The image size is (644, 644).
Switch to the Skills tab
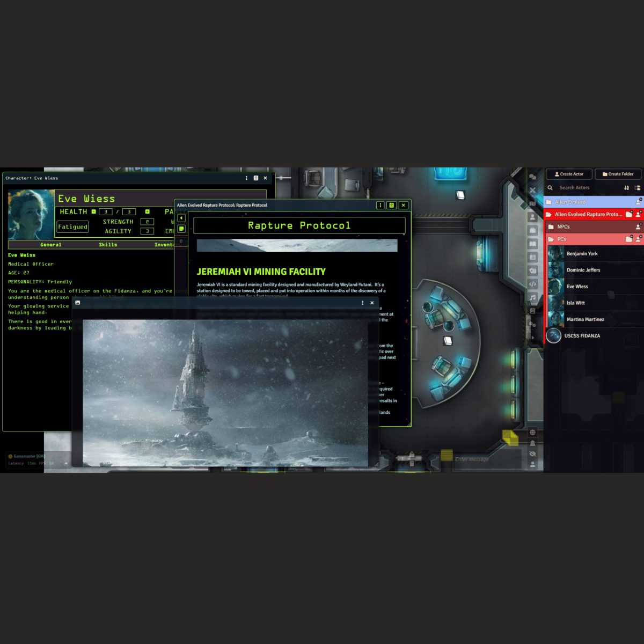(x=108, y=245)
